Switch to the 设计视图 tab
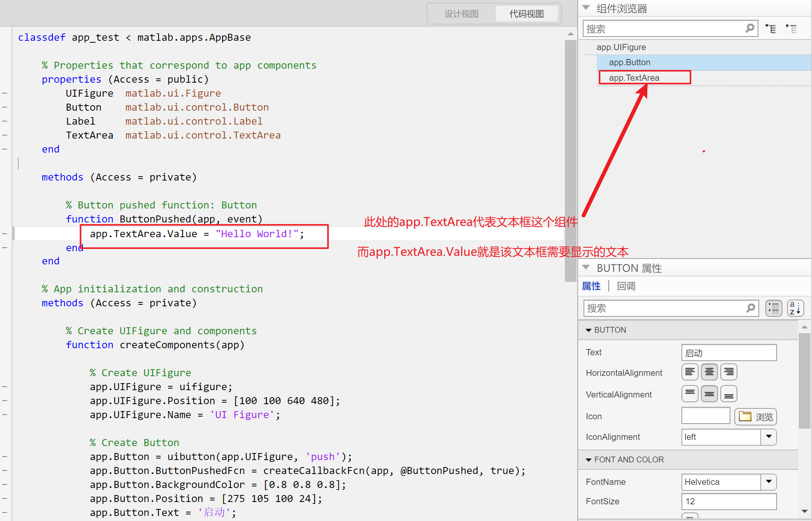Viewport: 812px width, 521px height. pyautogui.click(x=462, y=13)
